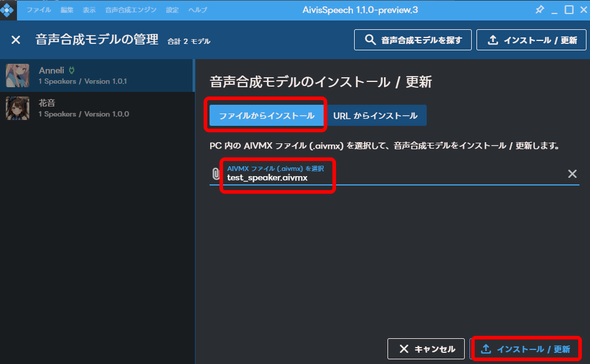Open the 音声合成エンジン menu
The width and height of the screenshot is (590, 364).
(x=131, y=10)
